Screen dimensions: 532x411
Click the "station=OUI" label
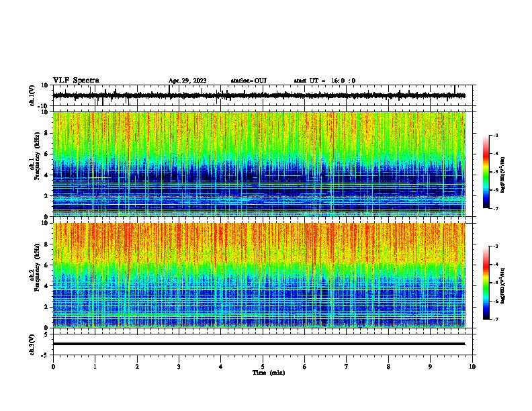pyautogui.click(x=249, y=81)
